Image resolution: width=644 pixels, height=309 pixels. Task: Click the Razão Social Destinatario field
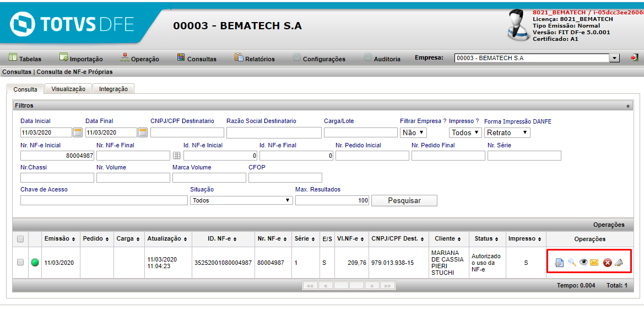pos(274,132)
